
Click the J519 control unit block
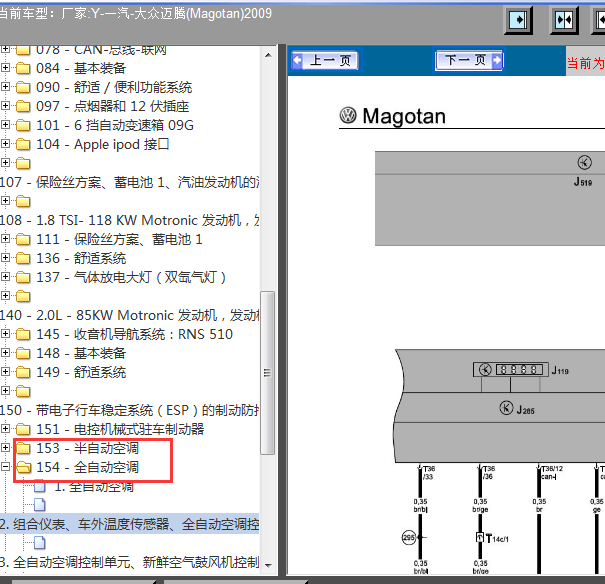click(490, 198)
